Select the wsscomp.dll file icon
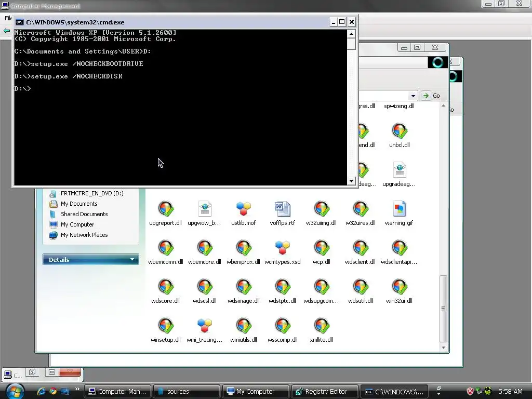This screenshot has width=532, height=399. click(283, 326)
